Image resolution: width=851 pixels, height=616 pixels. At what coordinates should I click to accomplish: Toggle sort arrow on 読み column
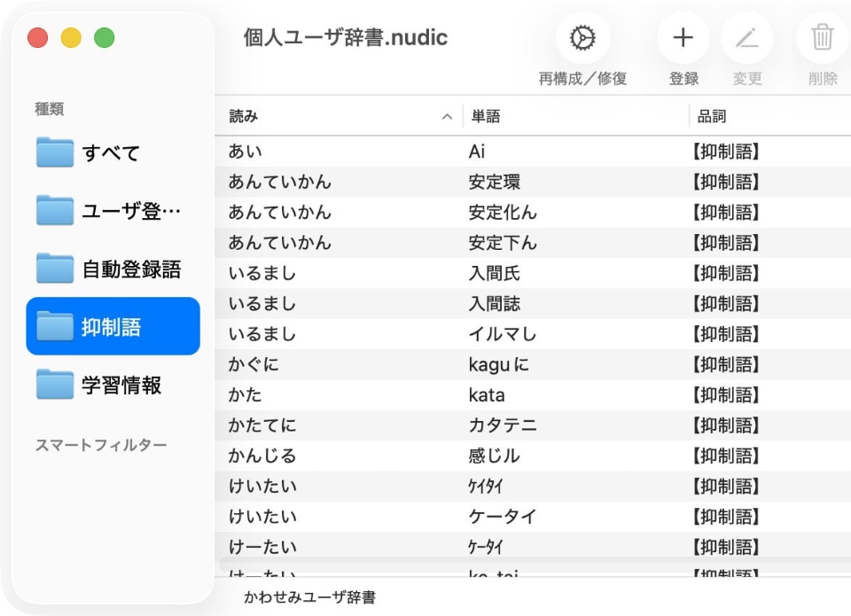447,117
